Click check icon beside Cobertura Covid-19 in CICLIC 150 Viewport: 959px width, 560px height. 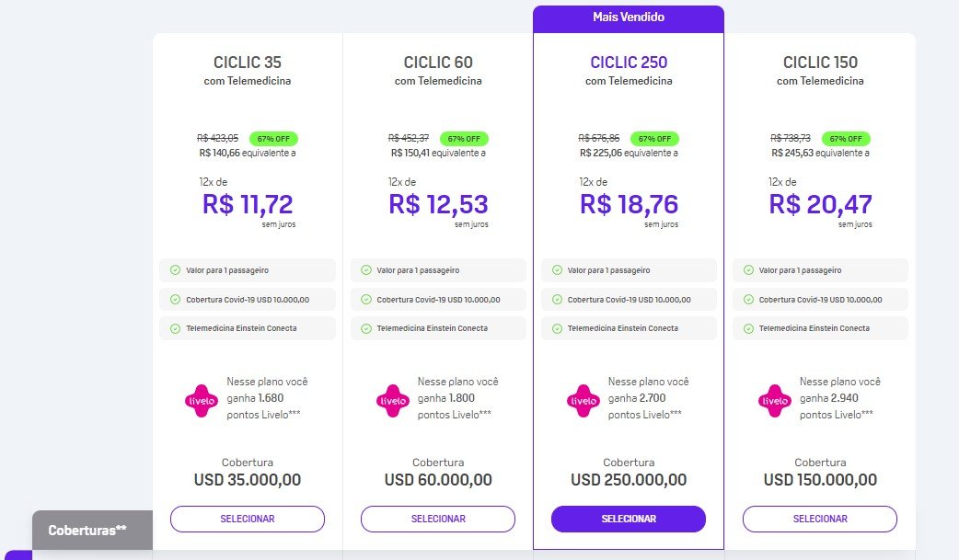(748, 300)
